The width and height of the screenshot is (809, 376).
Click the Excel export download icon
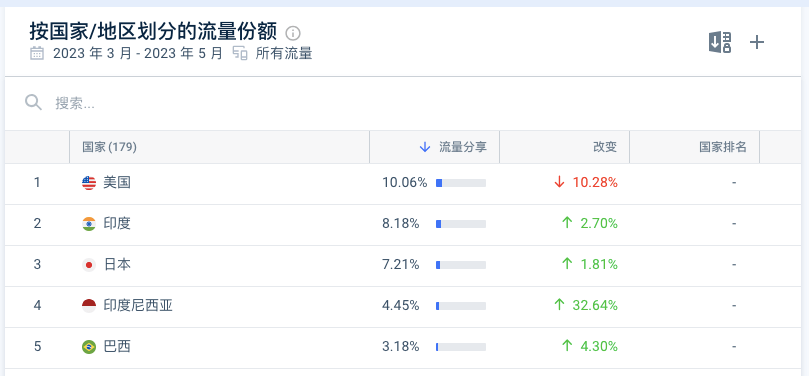click(720, 42)
